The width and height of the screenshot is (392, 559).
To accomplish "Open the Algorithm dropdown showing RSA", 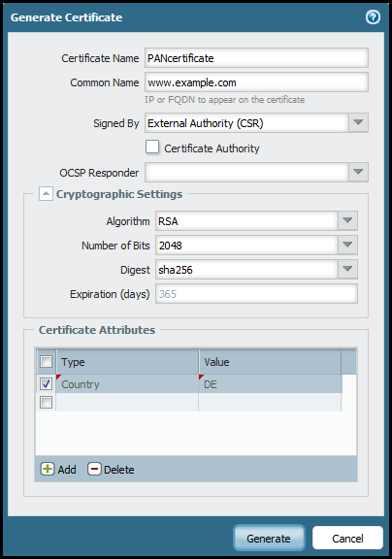I will 347,220.
